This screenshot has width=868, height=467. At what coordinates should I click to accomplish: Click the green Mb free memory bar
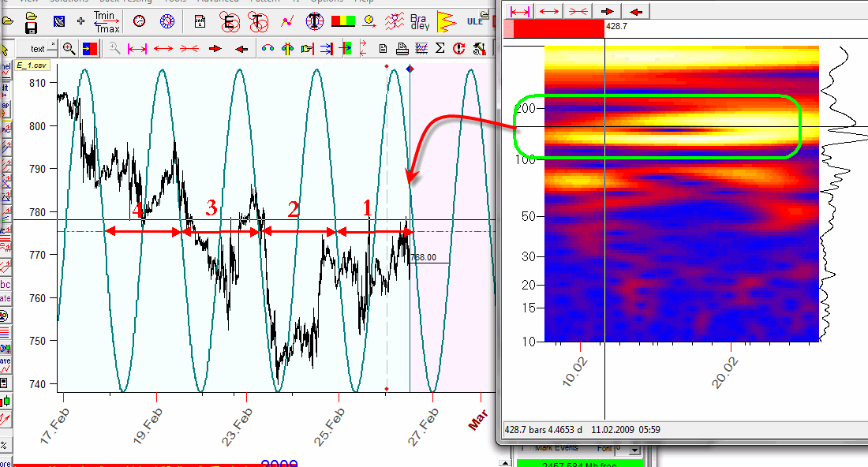[x=579, y=464]
